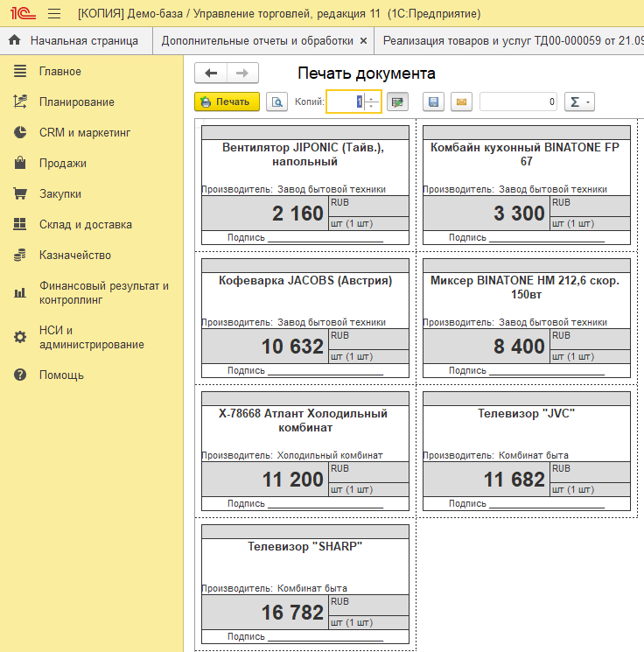The height and width of the screenshot is (652, 644).
Task: Click Телевизор "JVC" title
Action: [527, 414]
